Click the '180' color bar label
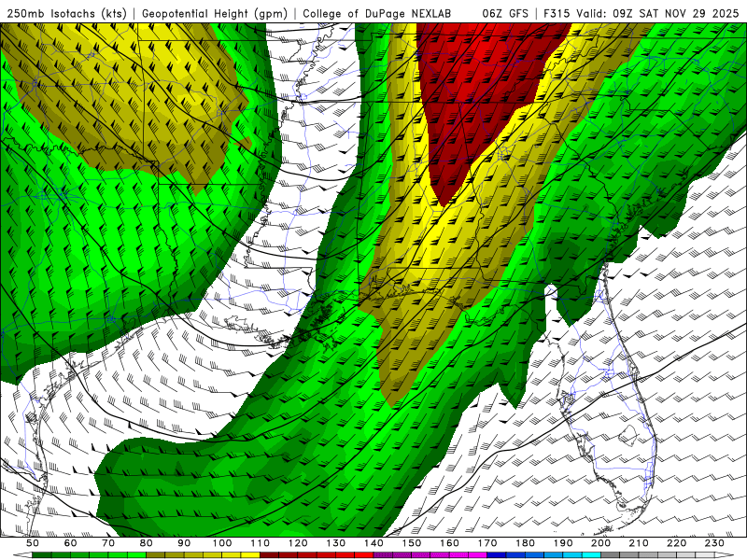 pos(525,543)
